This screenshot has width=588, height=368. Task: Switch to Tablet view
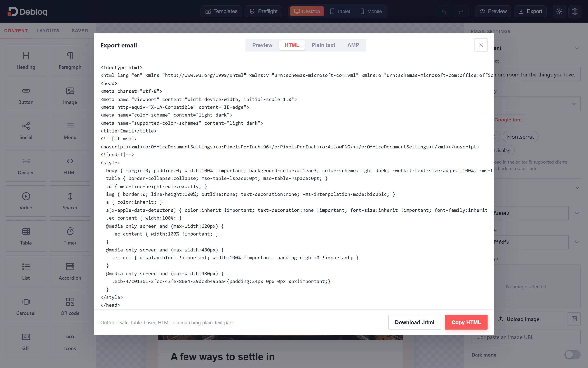pos(340,11)
